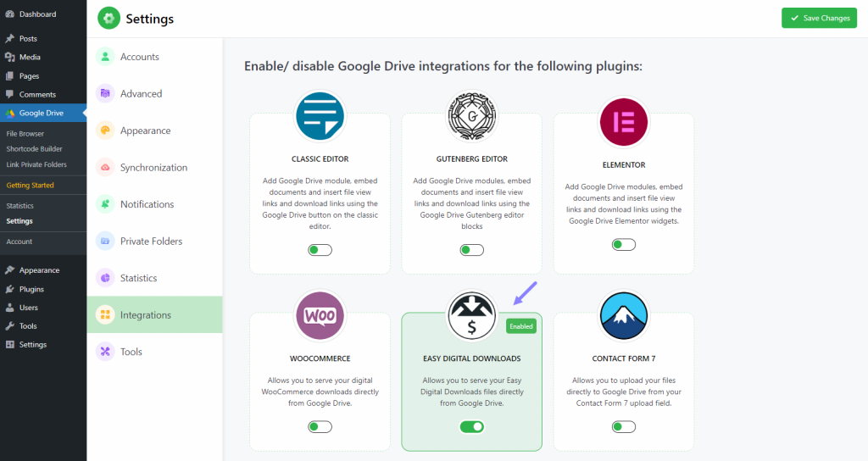Click the Integrations grid icon

click(x=105, y=315)
